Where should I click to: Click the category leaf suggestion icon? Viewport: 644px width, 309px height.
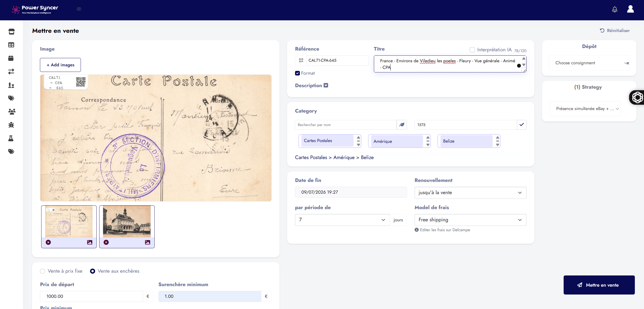point(402,125)
